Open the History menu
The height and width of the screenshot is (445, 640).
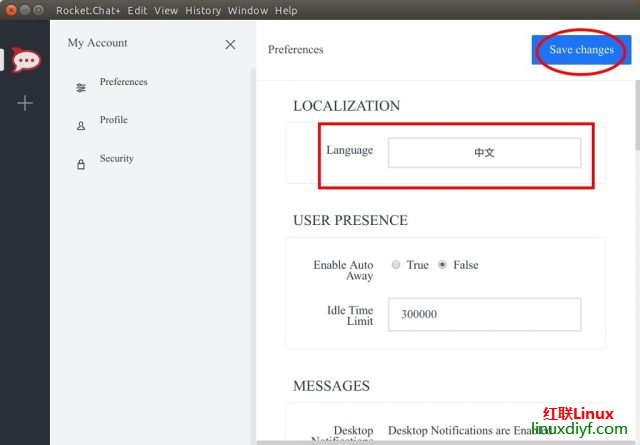pos(203,10)
